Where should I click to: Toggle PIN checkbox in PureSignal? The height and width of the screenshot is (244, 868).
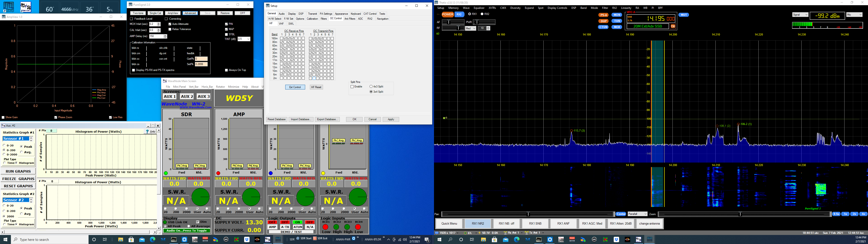coord(226,24)
